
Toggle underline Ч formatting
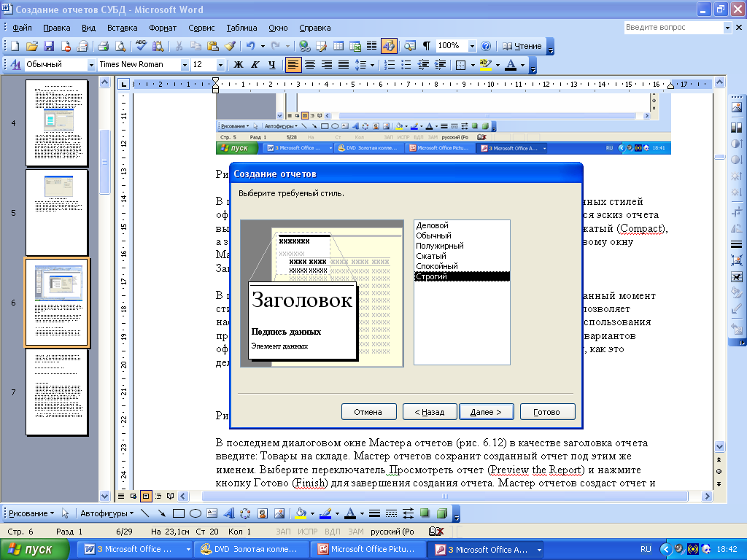271,65
